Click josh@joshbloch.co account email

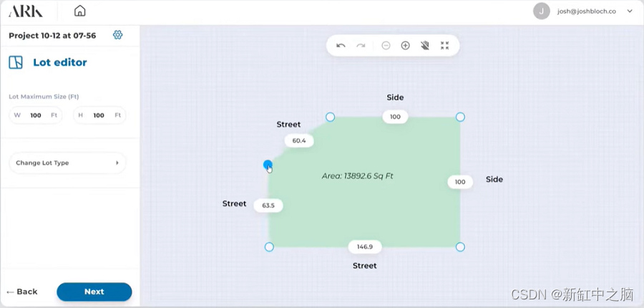[x=587, y=11]
